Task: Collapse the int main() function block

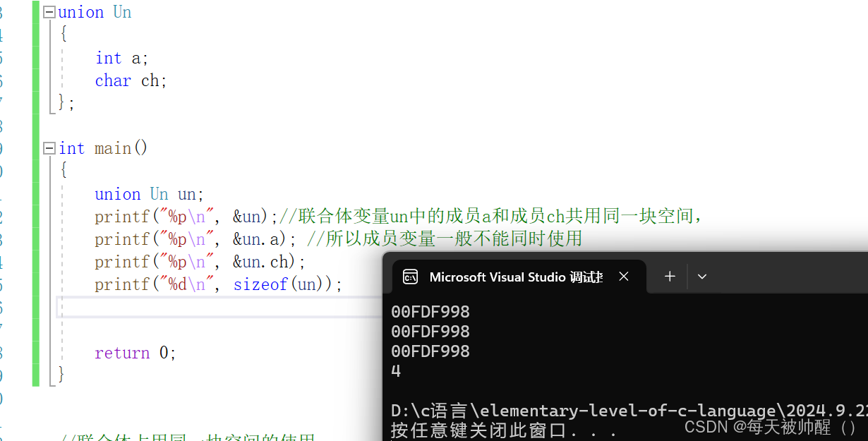Action: pos(49,148)
